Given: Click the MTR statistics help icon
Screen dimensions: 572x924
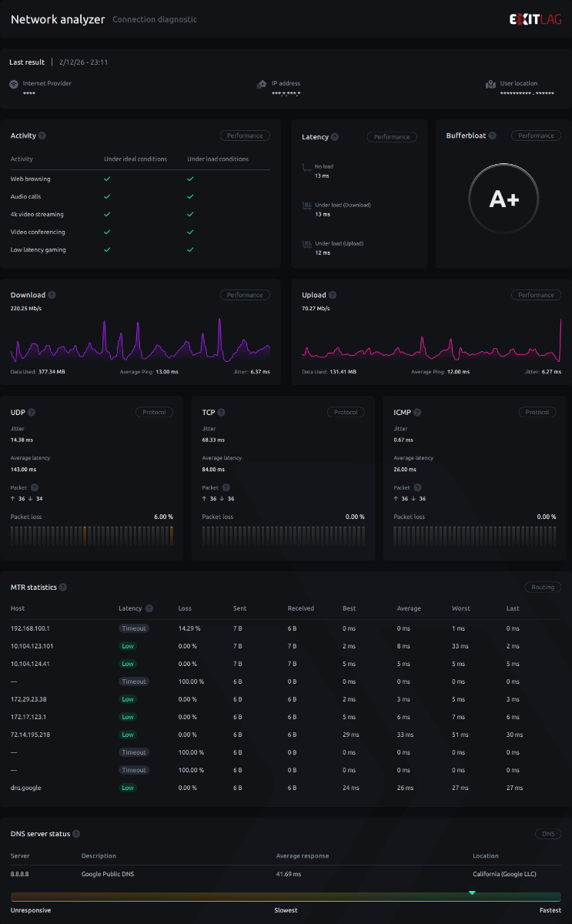Looking at the screenshot, I should pyautogui.click(x=63, y=588).
